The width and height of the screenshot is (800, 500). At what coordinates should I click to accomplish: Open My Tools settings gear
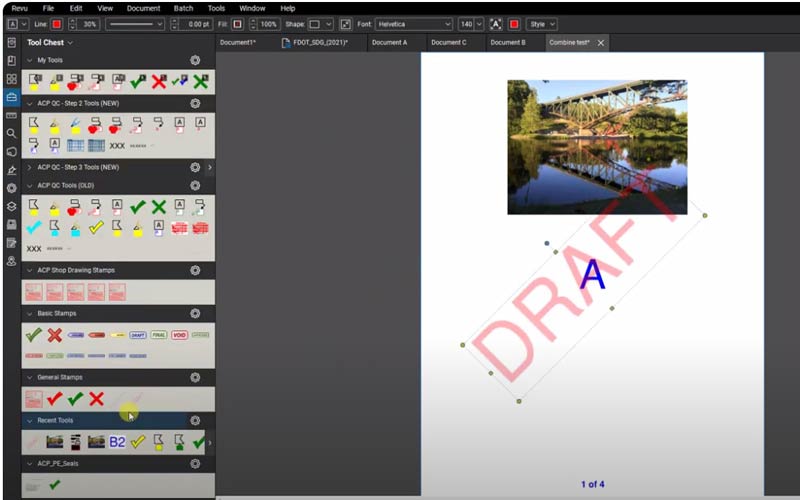[x=195, y=60]
